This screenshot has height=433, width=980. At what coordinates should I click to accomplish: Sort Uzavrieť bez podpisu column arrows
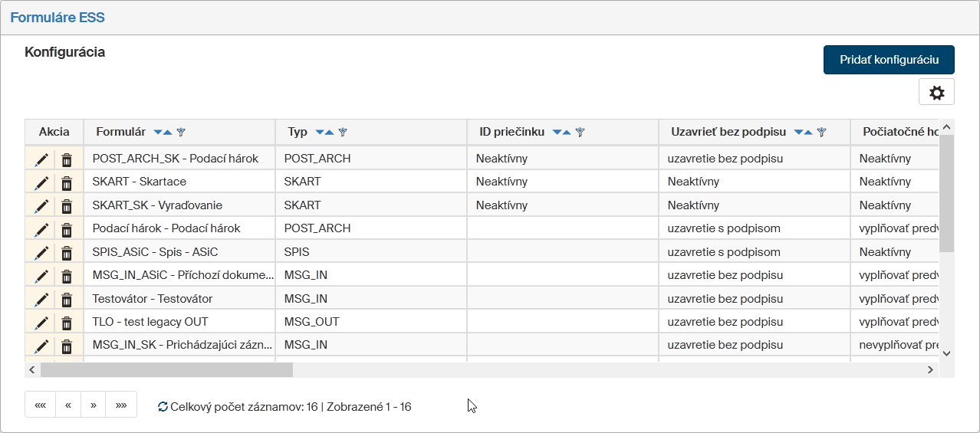803,133
